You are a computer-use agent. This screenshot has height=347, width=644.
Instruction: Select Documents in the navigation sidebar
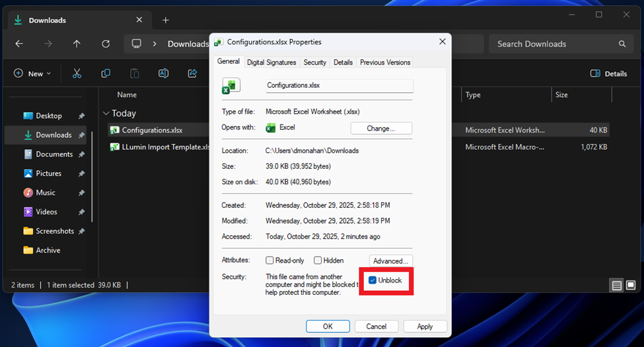(54, 154)
